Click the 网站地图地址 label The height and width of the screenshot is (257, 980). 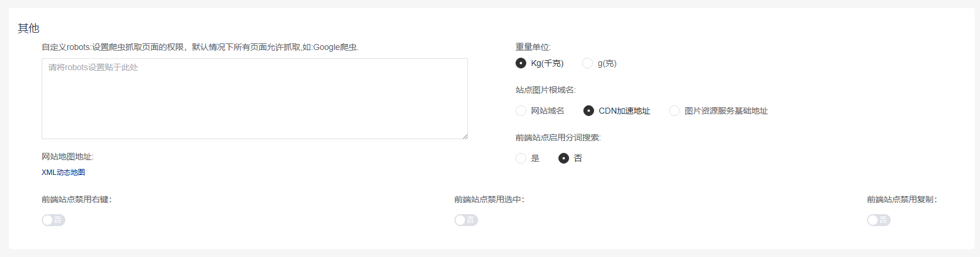68,157
